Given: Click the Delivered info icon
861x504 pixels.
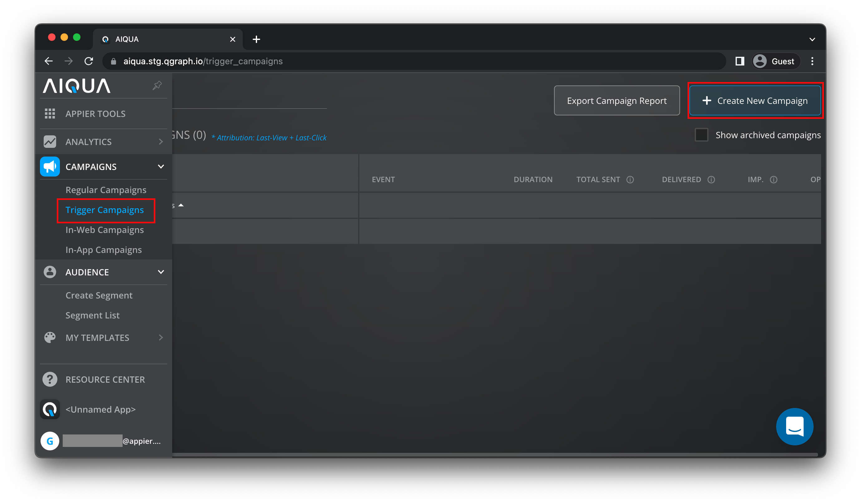Looking at the screenshot, I should (711, 180).
